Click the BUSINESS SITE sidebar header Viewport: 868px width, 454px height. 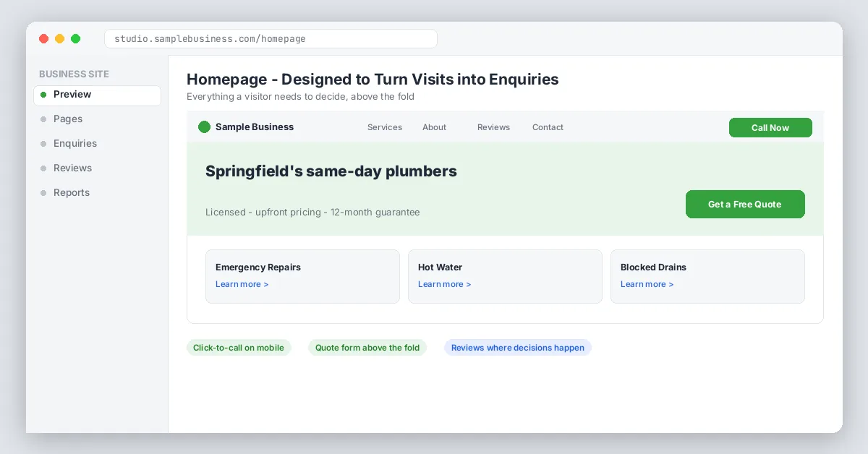[x=74, y=74]
